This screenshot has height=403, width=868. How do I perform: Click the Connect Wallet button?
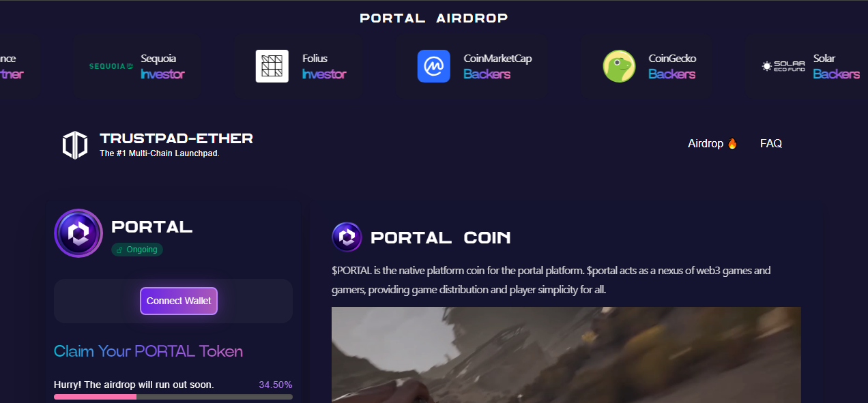[x=179, y=301]
